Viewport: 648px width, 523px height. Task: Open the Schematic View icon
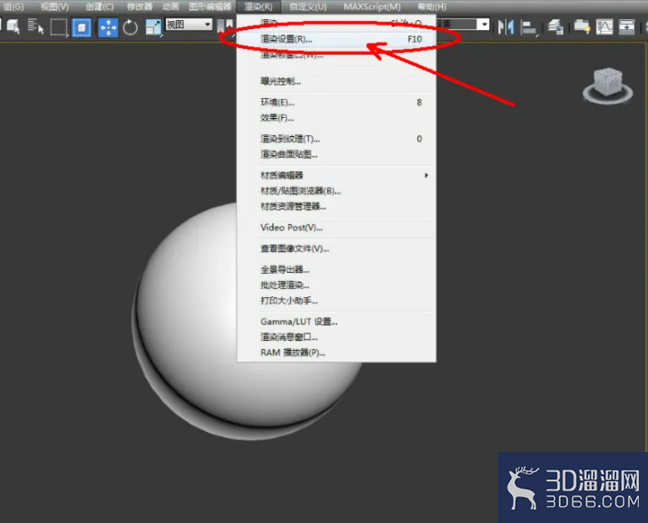(627, 27)
